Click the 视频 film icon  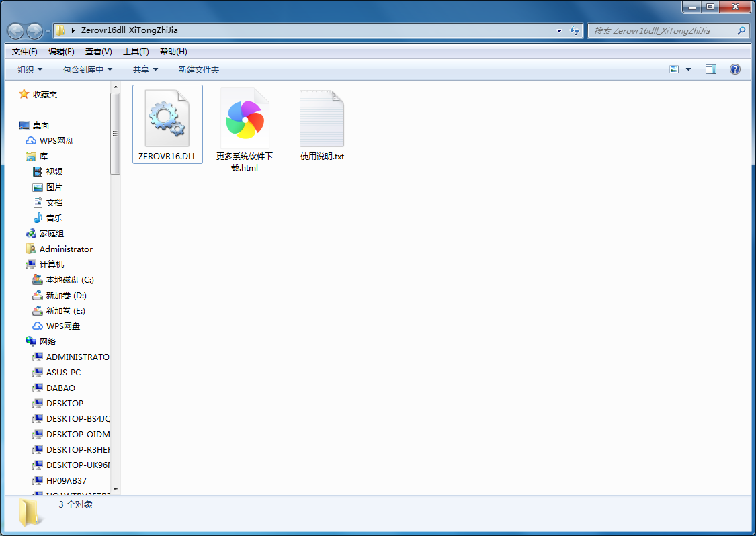(38, 171)
